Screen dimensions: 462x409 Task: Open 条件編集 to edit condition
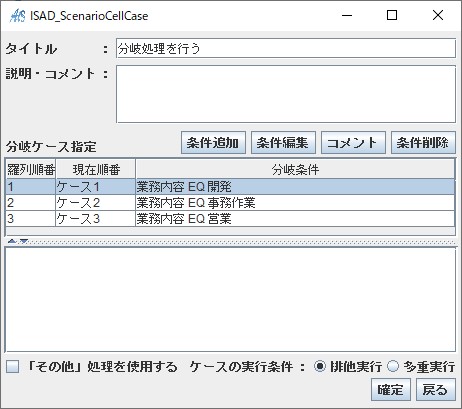[x=283, y=143]
